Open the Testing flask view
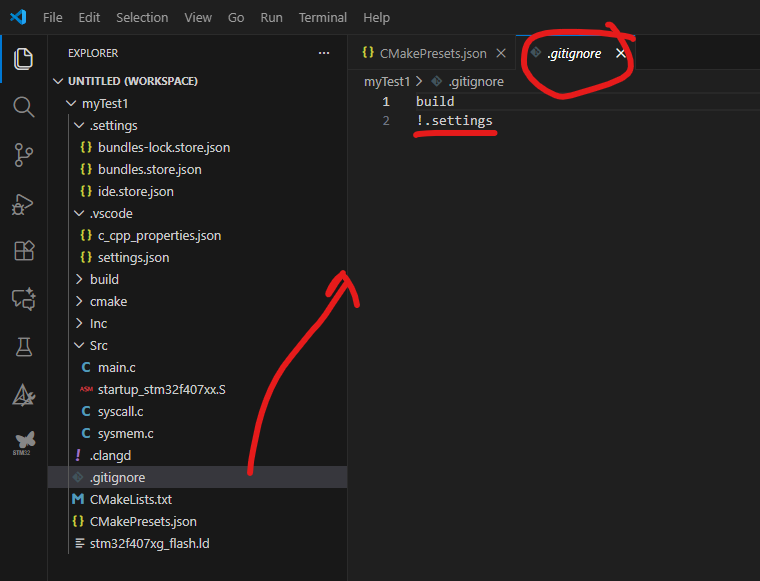This screenshot has height=581, width=760. 23,347
